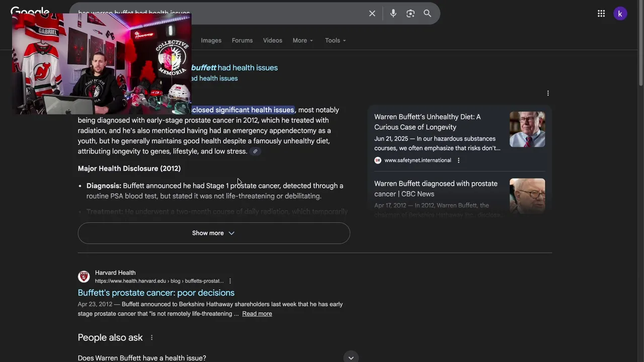The height and width of the screenshot is (362, 644).
Task: Open CBC News prostate cancer article
Action: pyautogui.click(x=436, y=189)
